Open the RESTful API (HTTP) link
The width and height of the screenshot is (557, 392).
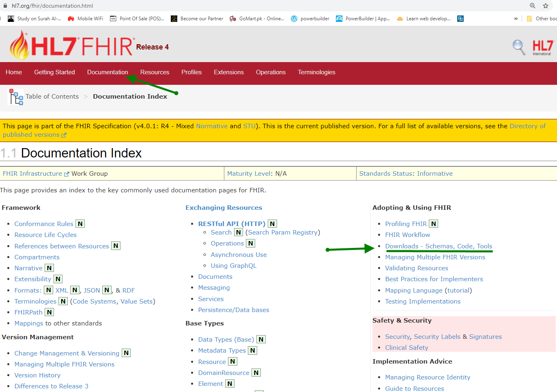232,224
